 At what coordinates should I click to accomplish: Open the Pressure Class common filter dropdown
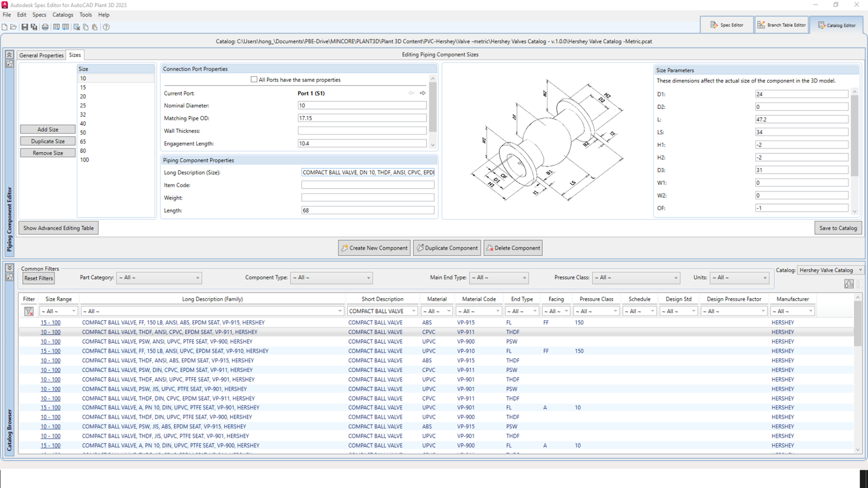tap(636, 278)
